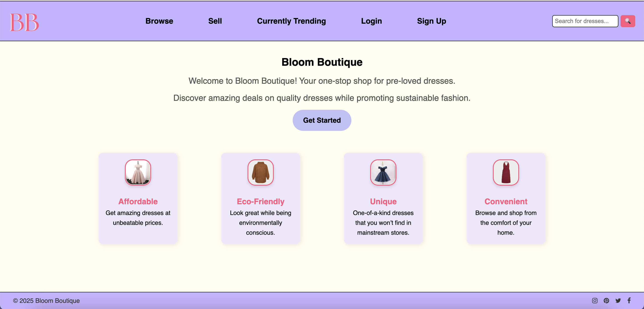Click 'Get amazing dresses at unbeatable prices.' text
Screen dimensions: 644x309
point(138,218)
